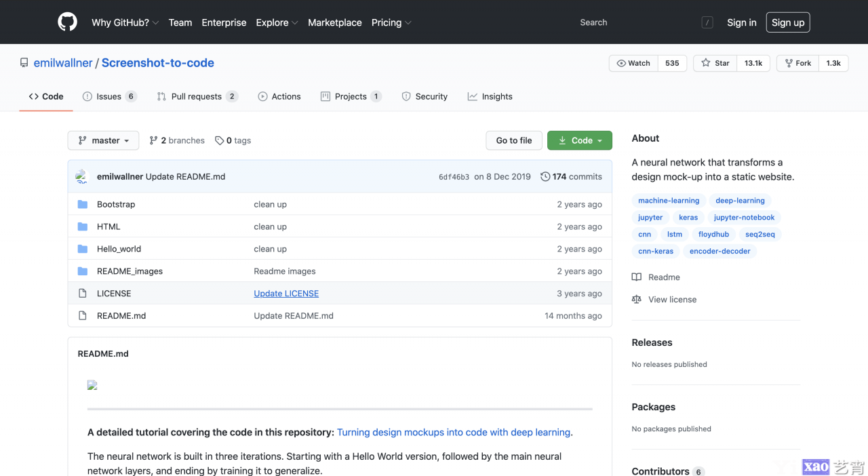Viewport: 868px width, 476px height.
Task: Click the Go to file button
Action: (x=514, y=140)
